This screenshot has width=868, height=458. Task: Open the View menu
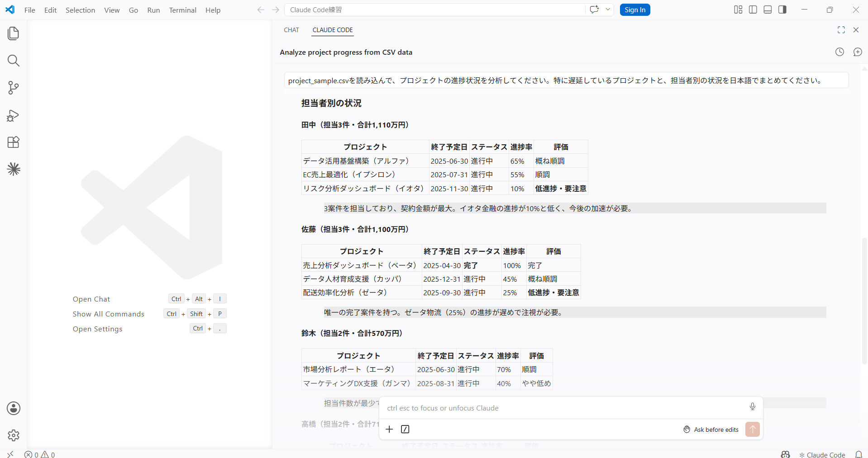tap(112, 10)
